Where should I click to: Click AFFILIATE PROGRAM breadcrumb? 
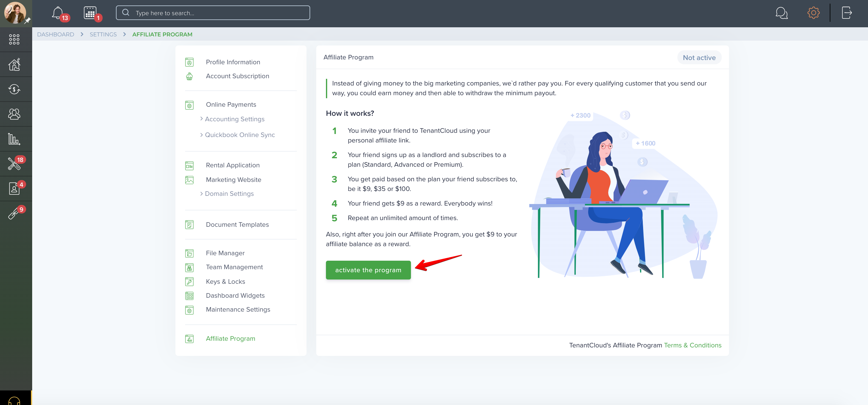pyautogui.click(x=162, y=34)
